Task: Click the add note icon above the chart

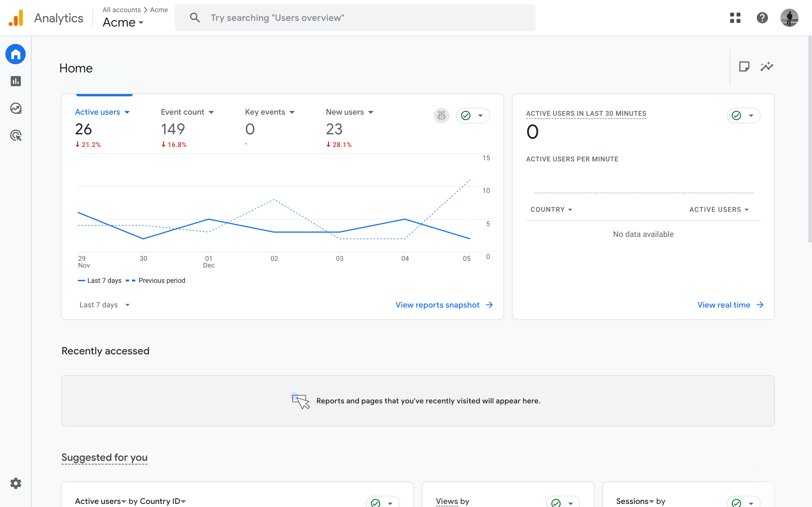Action: coord(745,66)
